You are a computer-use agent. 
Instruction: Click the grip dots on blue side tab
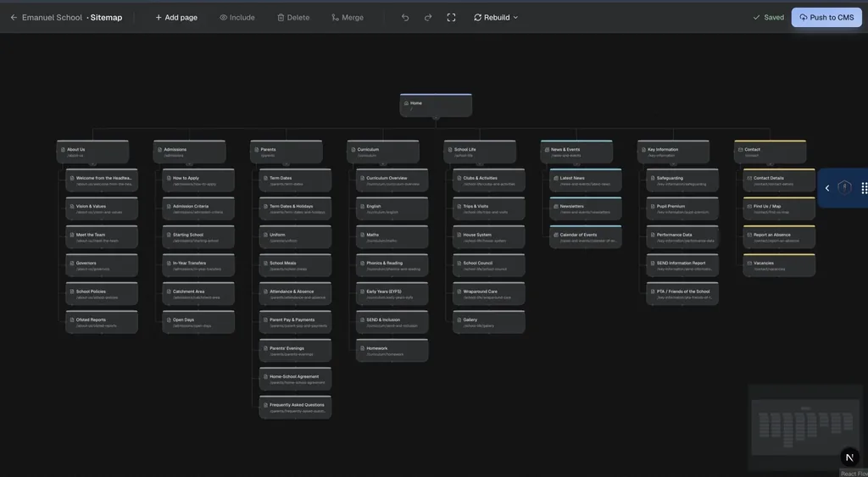pyautogui.click(x=864, y=188)
